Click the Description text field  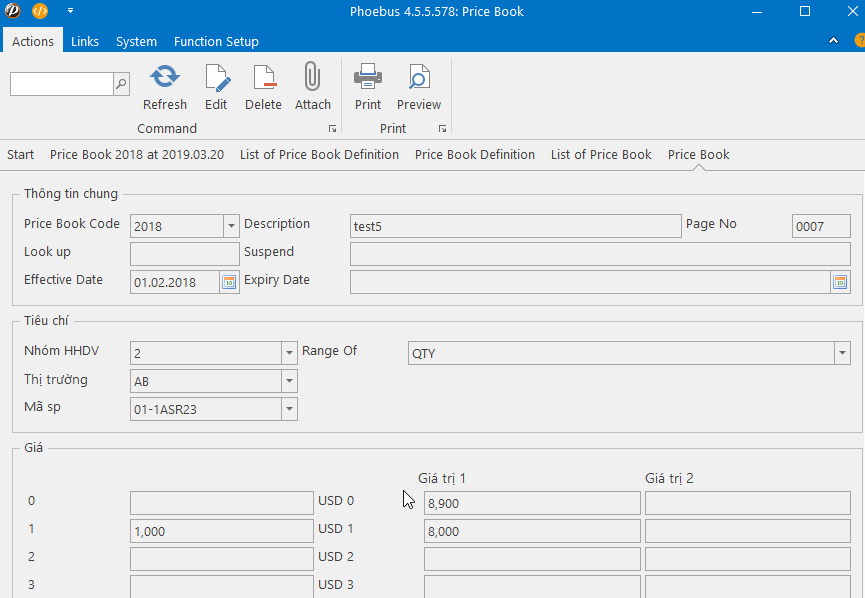coord(515,226)
